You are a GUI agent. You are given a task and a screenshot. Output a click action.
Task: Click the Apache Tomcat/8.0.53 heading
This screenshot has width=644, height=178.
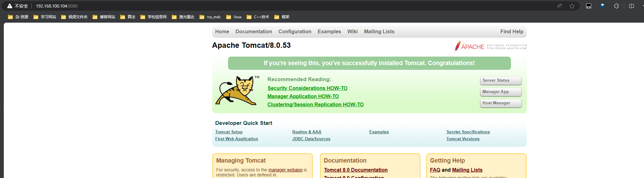pyautogui.click(x=251, y=45)
